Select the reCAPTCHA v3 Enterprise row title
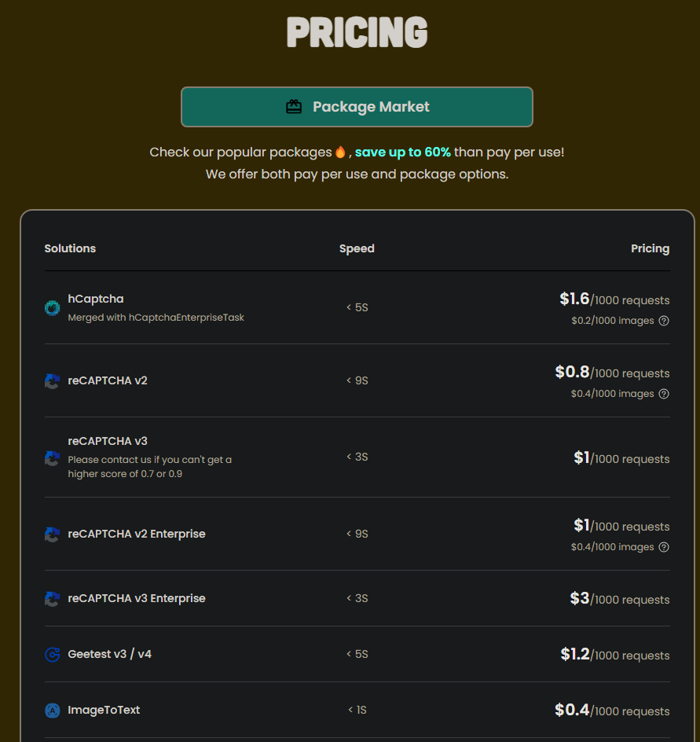The image size is (700, 742). [x=137, y=598]
